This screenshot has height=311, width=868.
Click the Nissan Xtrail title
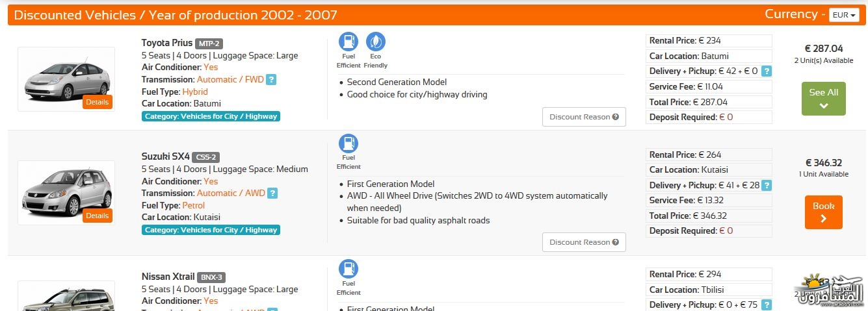(x=168, y=277)
